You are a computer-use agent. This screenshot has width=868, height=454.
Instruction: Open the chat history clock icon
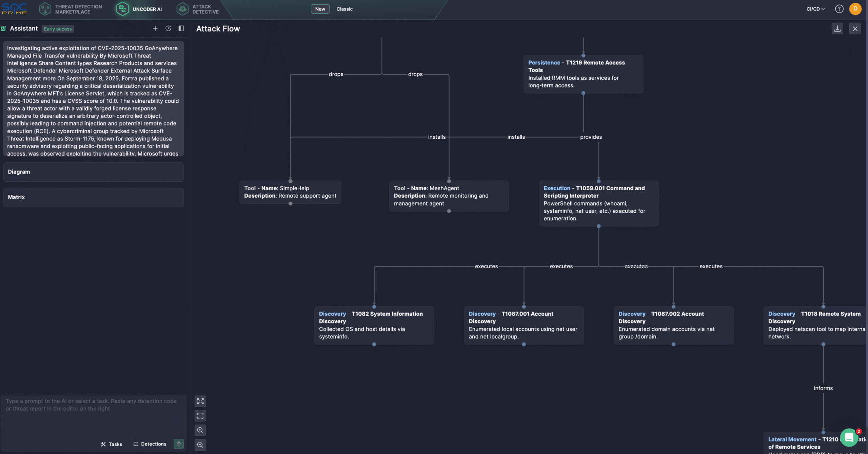click(168, 28)
